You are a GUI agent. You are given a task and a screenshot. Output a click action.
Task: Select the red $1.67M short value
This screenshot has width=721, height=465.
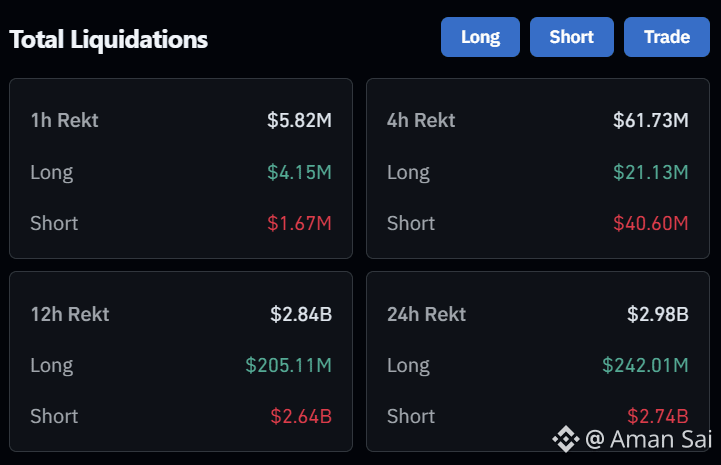tap(299, 224)
